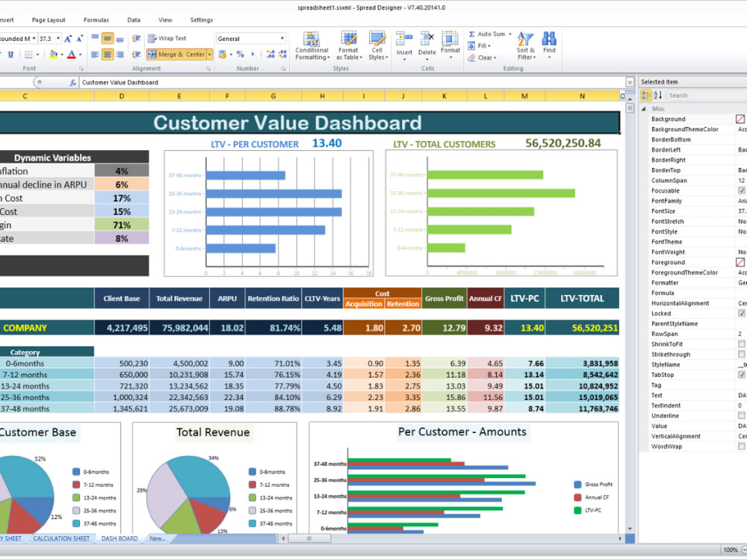Toggle the TabStop checkbox
This screenshot has height=560, width=747.
coord(741,375)
